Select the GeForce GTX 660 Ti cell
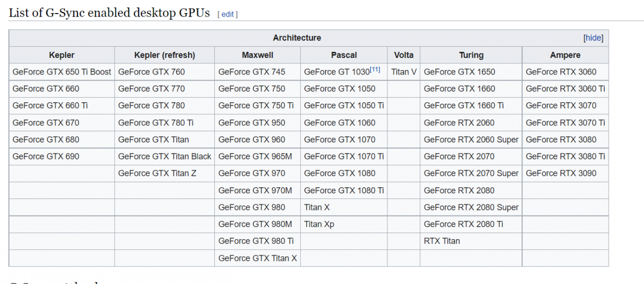 point(62,106)
